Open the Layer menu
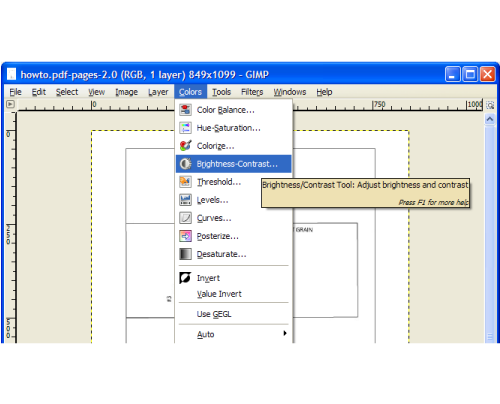 [158, 92]
